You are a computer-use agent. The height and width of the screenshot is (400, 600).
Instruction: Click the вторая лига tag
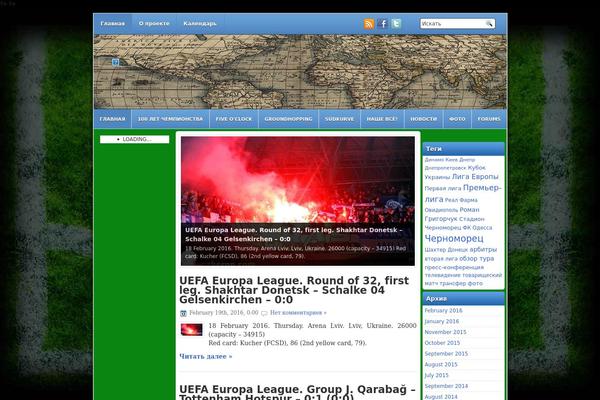[x=441, y=259]
